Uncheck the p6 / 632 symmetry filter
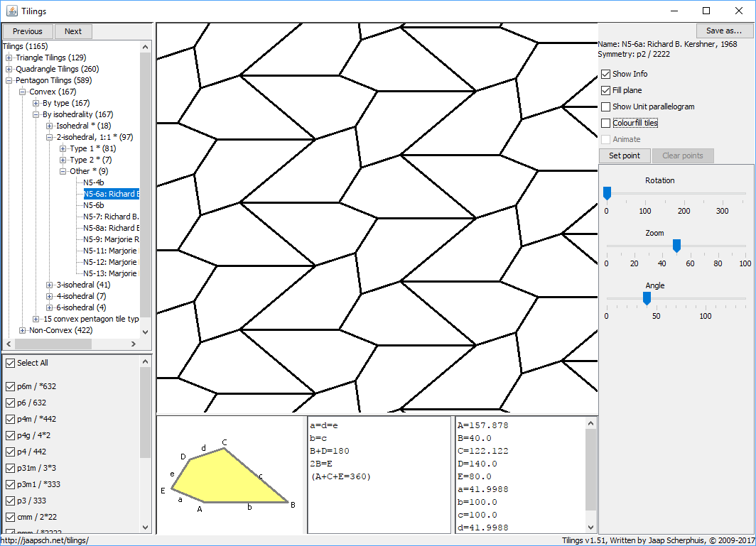Viewport: 756px width, 546px height. tap(10, 403)
